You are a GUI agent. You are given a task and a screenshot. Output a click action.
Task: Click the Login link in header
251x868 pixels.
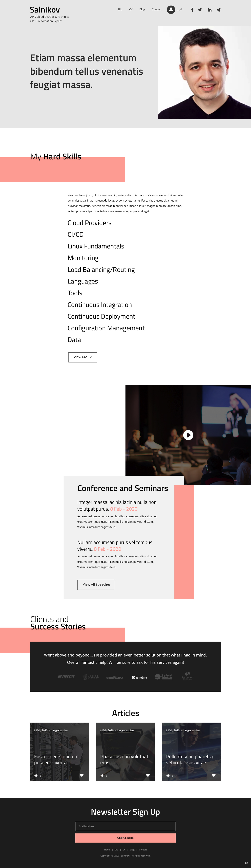click(180, 9)
